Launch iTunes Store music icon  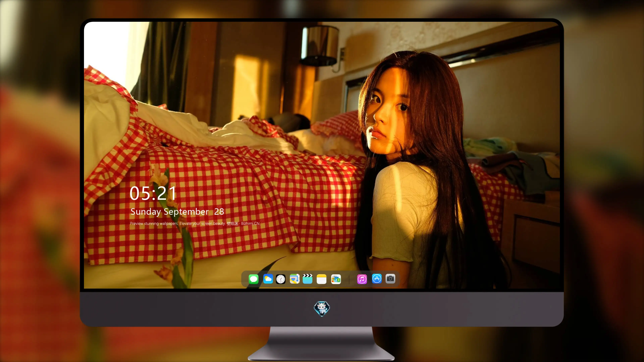coord(362,279)
